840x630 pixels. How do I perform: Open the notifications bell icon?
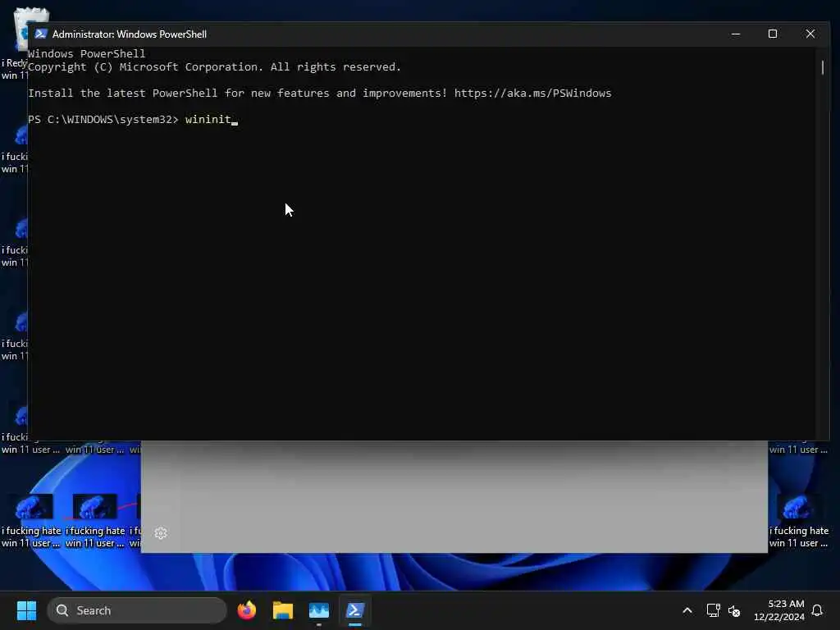click(x=817, y=610)
